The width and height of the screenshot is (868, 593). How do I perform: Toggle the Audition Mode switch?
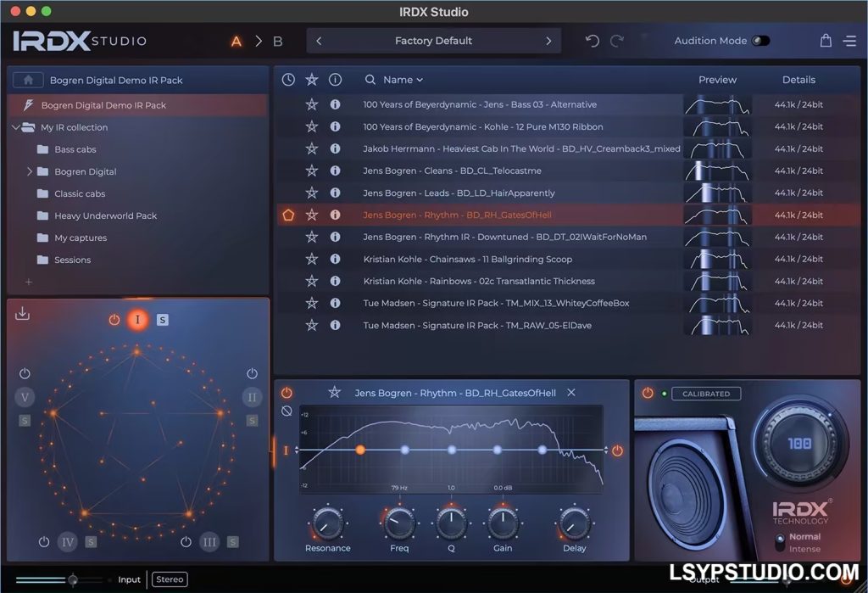click(760, 41)
